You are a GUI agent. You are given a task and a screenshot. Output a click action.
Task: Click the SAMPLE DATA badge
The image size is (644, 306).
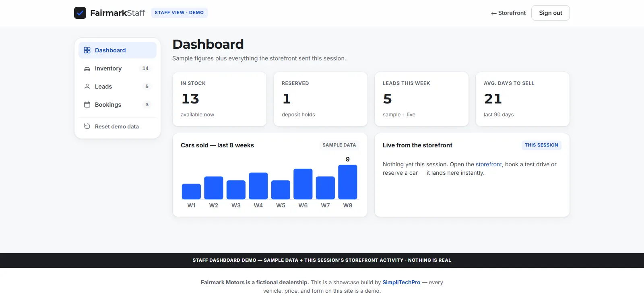point(339,145)
